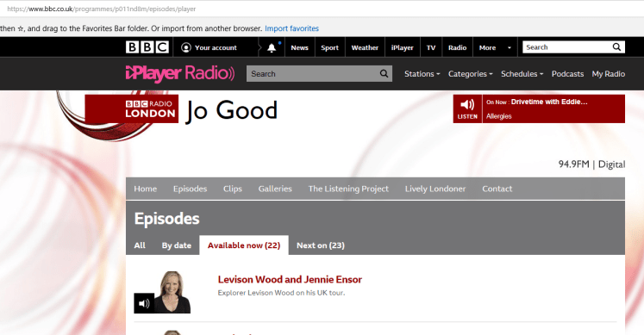Open the Clips programme tab

click(x=233, y=189)
